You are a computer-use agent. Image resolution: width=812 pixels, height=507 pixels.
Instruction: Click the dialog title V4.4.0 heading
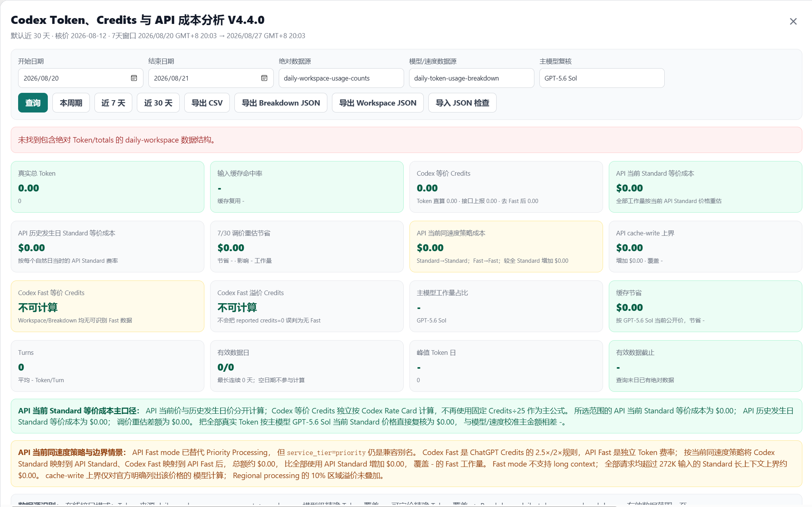pyautogui.click(x=138, y=20)
